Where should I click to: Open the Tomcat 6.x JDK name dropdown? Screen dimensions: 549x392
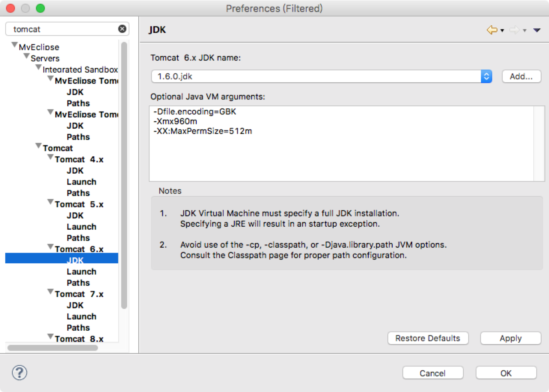322,76
